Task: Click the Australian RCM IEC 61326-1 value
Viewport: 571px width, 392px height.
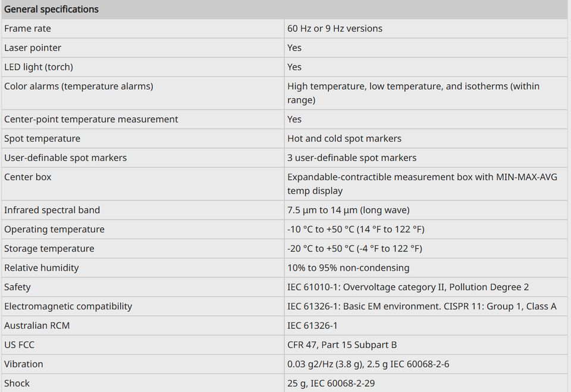Action: pyautogui.click(x=312, y=326)
